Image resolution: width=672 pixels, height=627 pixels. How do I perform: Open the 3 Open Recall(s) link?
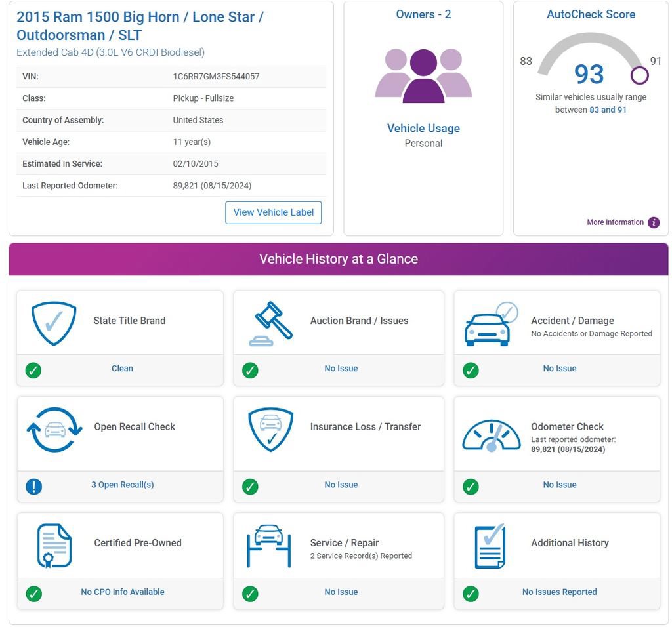click(123, 485)
